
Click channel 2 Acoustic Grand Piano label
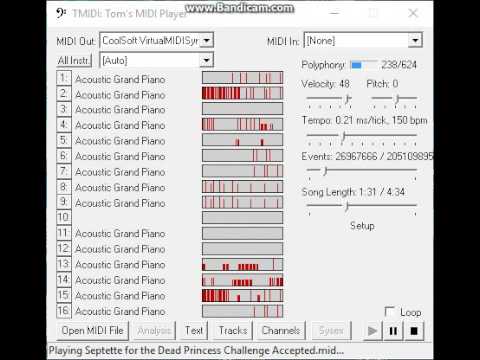(120, 95)
